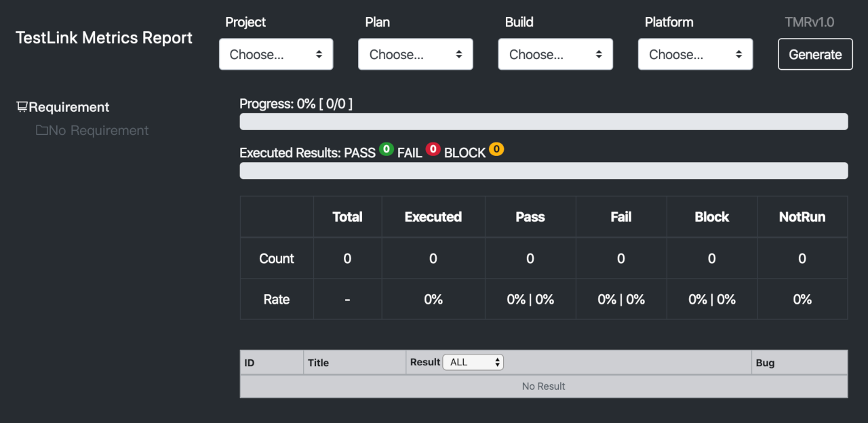Select the No Requirement tree item

point(98,130)
